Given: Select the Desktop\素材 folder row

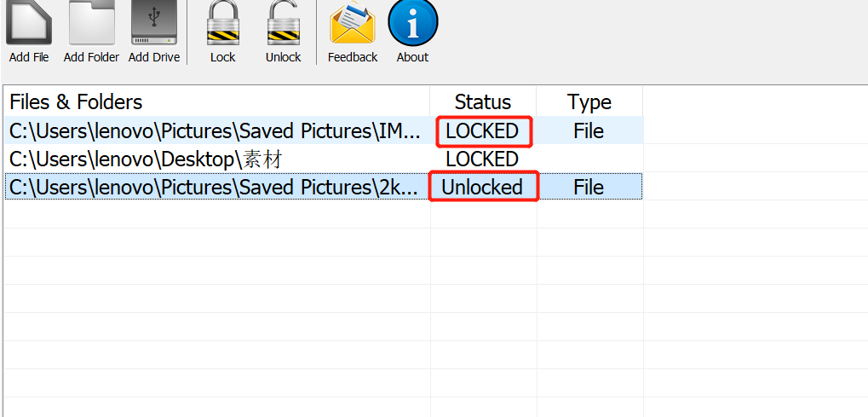Looking at the screenshot, I should click(x=324, y=159).
